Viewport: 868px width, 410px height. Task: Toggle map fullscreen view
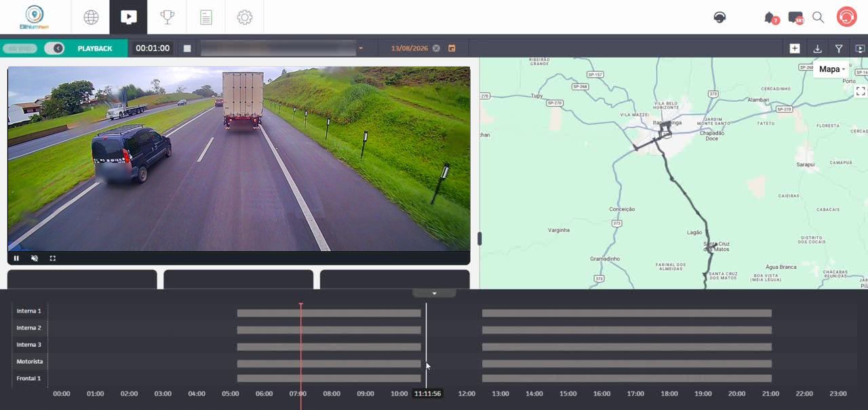pos(860,91)
